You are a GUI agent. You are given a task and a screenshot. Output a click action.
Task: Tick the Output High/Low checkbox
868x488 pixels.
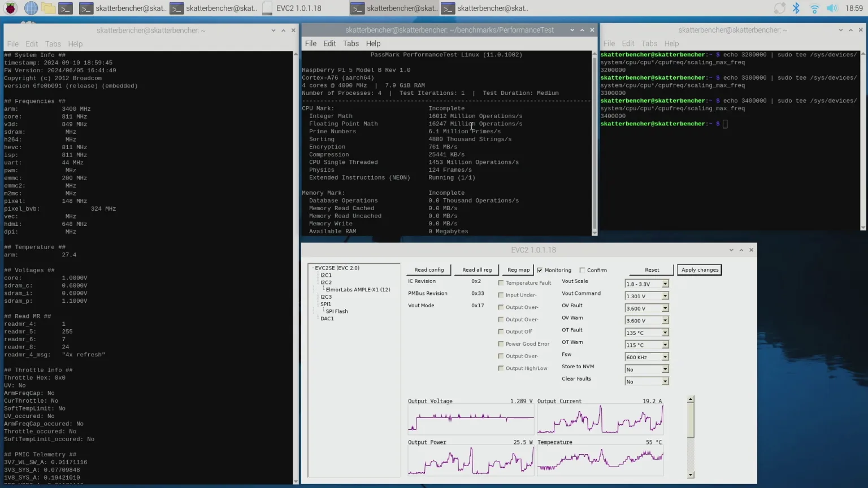[501, 368]
